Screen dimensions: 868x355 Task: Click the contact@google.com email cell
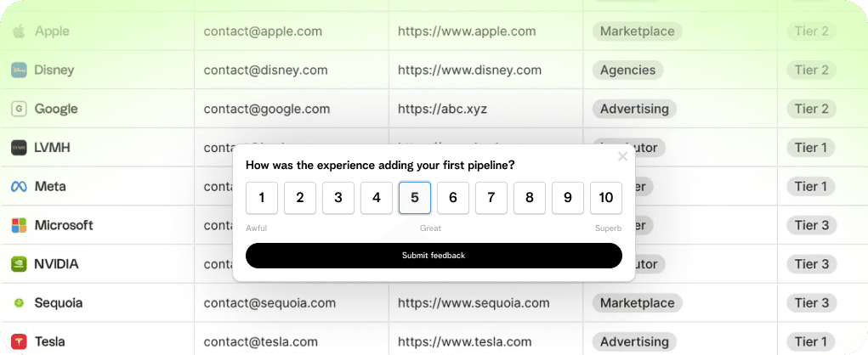point(292,109)
